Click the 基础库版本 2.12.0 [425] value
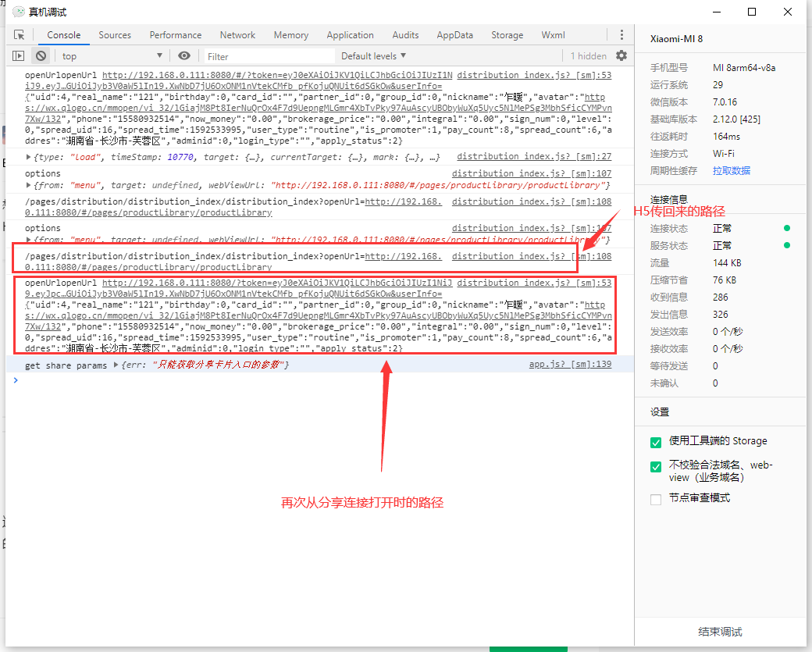This screenshot has width=812, height=652. [736, 119]
